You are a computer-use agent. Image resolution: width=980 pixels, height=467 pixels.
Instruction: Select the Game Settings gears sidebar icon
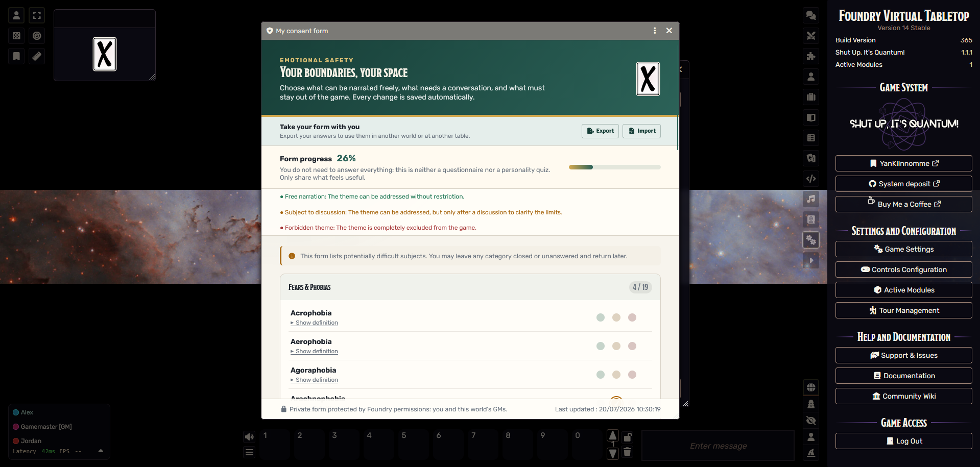[x=811, y=240]
